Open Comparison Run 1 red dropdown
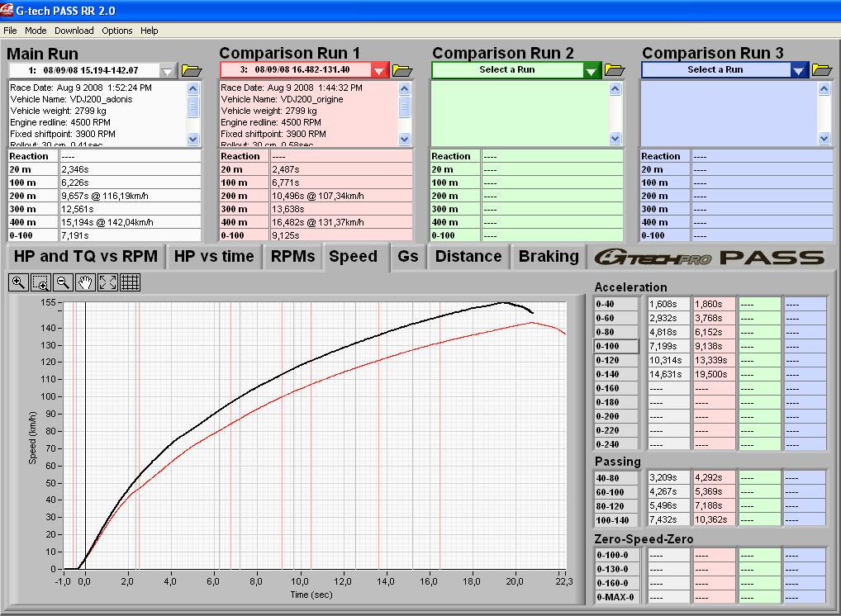The image size is (841, 616). click(379, 71)
